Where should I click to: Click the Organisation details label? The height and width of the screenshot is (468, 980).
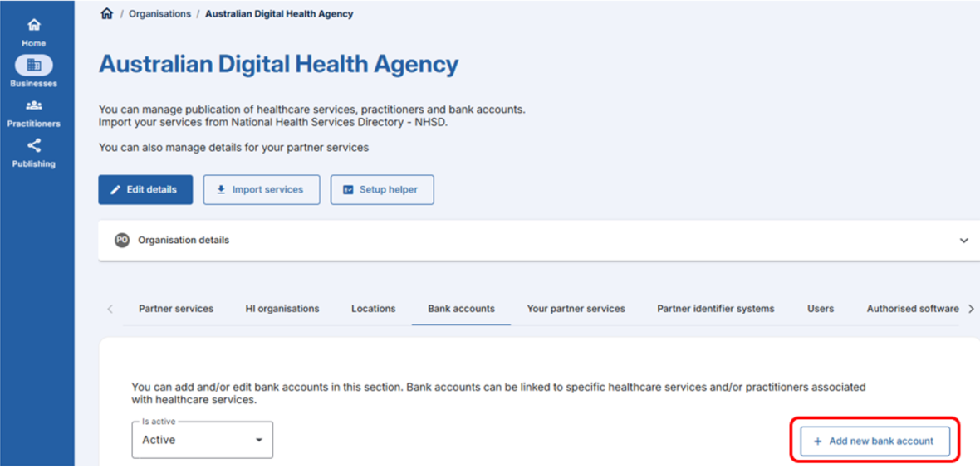pyautogui.click(x=184, y=240)
